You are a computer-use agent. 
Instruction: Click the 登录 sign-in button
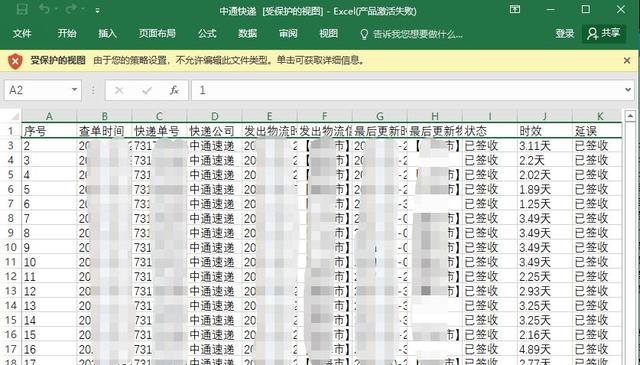(x=564, y=33)
